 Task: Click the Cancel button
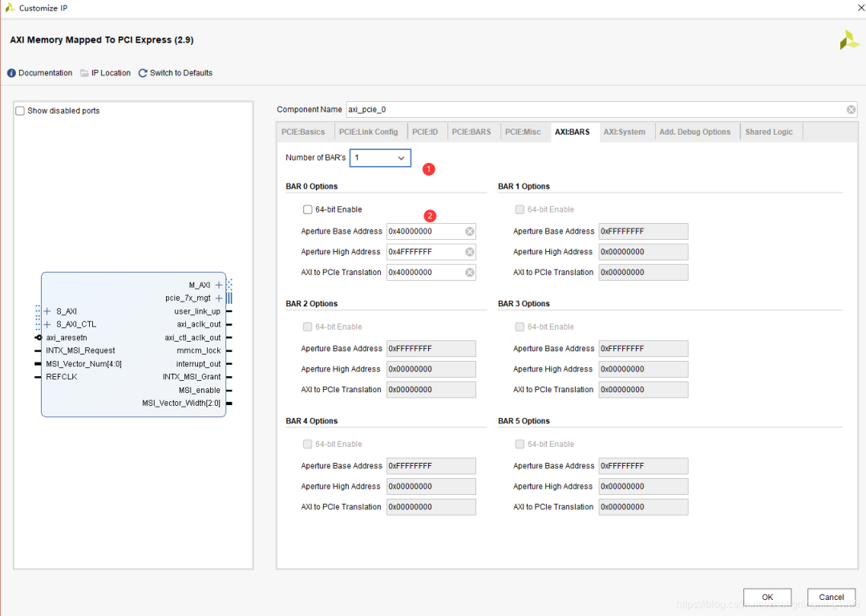click(x=831, y=597)
